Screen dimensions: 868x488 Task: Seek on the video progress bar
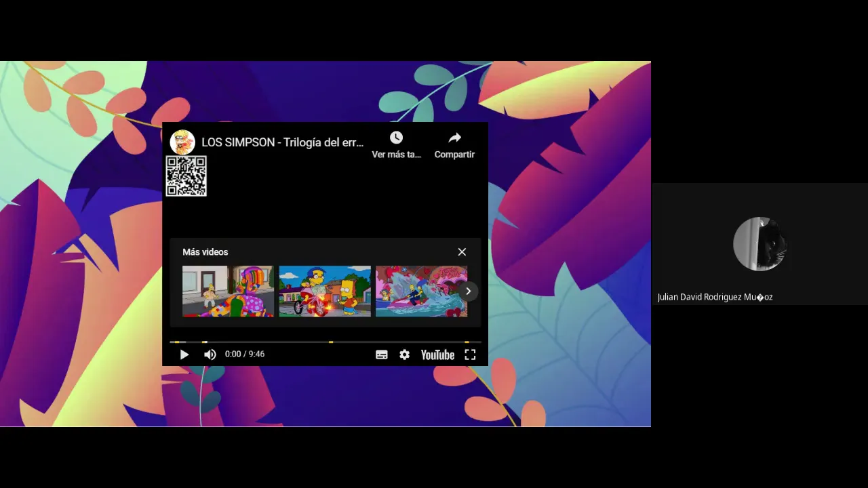point(325,342)
